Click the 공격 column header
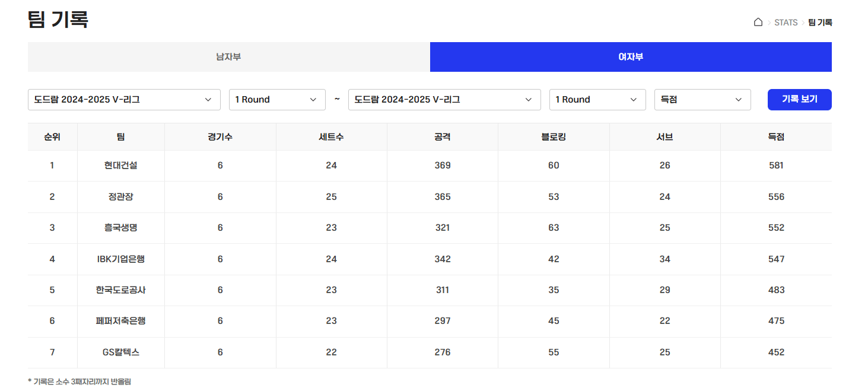This screenshot has width=868, height=391. coord(443,137)
